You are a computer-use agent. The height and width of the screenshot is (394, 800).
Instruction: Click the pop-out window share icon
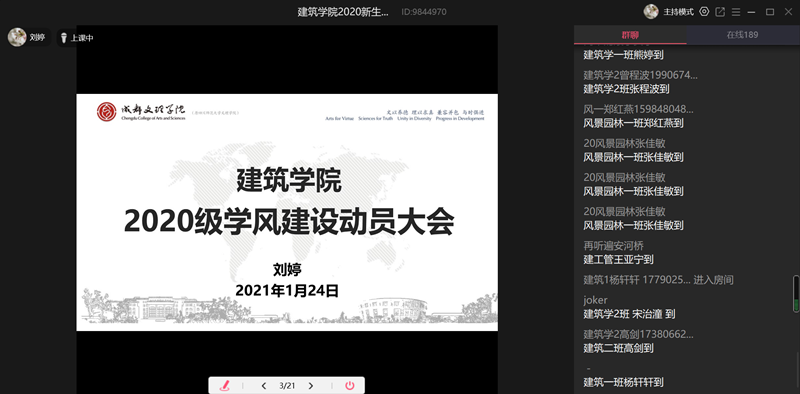click(x=720, y=12)
